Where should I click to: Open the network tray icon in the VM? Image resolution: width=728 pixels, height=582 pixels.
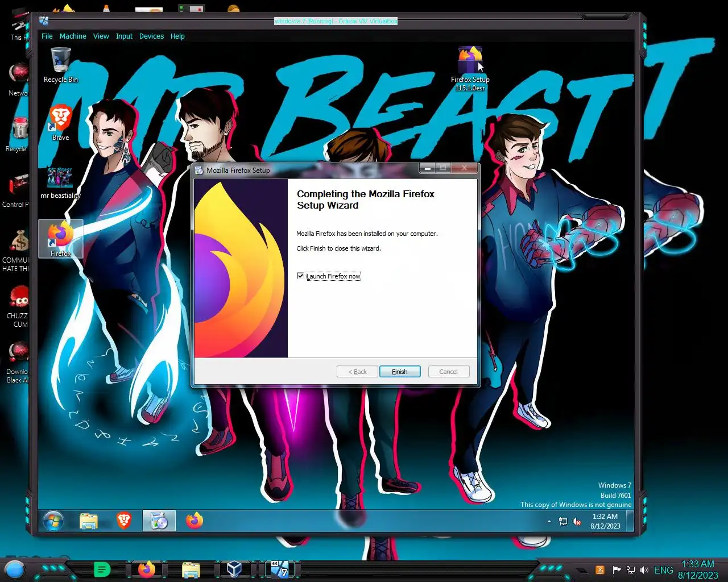click(x=563, y=521)
